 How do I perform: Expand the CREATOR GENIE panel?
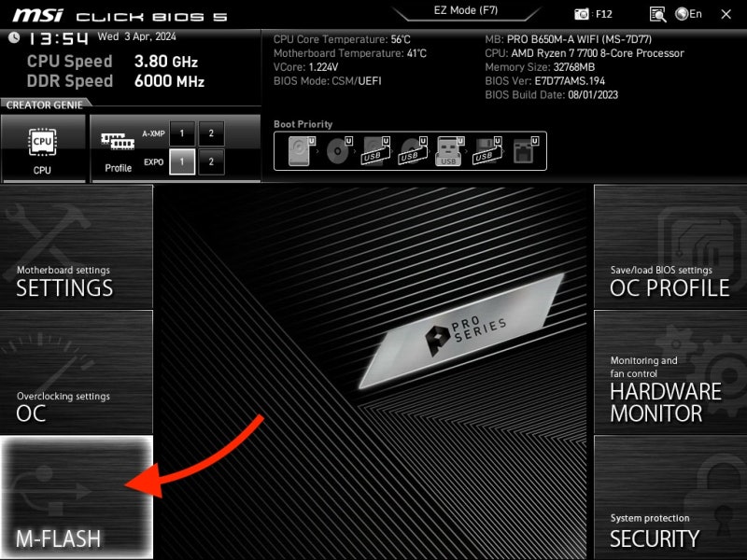tap(44, 105)
